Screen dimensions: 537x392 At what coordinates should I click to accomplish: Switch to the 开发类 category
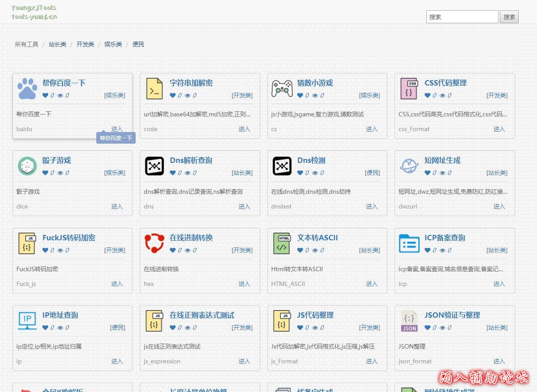85,44
